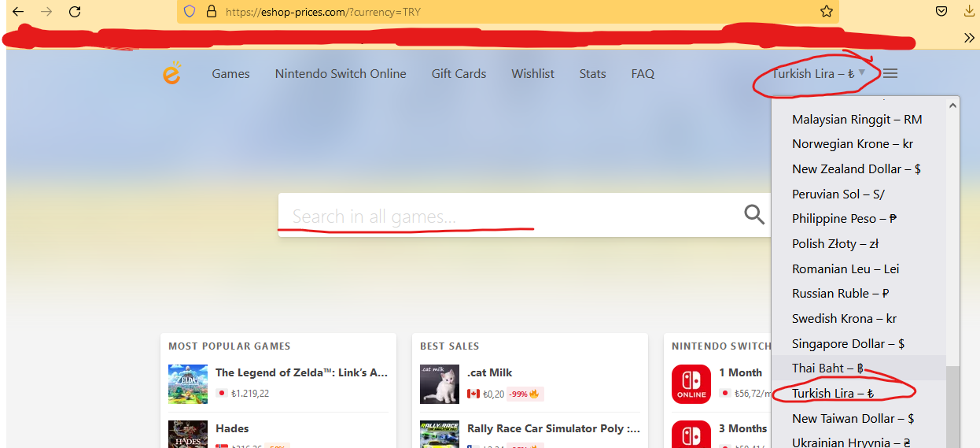Select Norwegian Krone – kr option

(859, 144)
